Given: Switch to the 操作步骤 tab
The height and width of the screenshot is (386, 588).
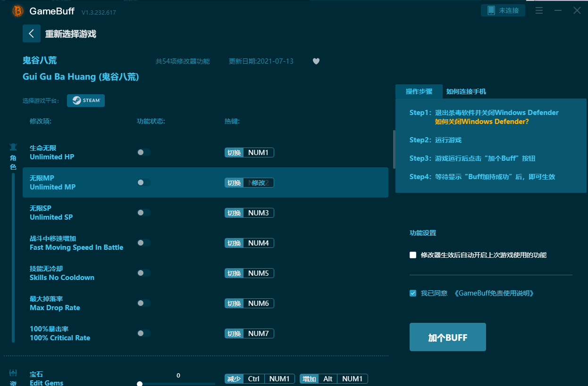Looking at the screenshot, I should tap(419, 91).
